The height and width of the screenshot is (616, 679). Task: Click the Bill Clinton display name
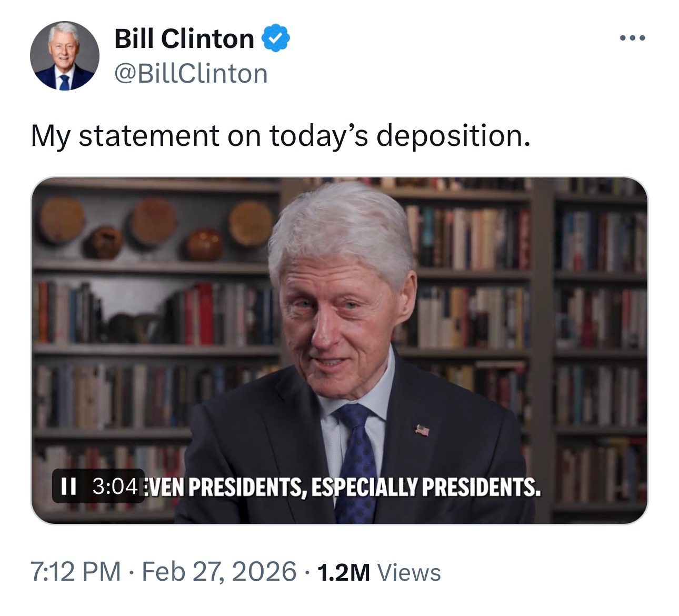(184, 39)
